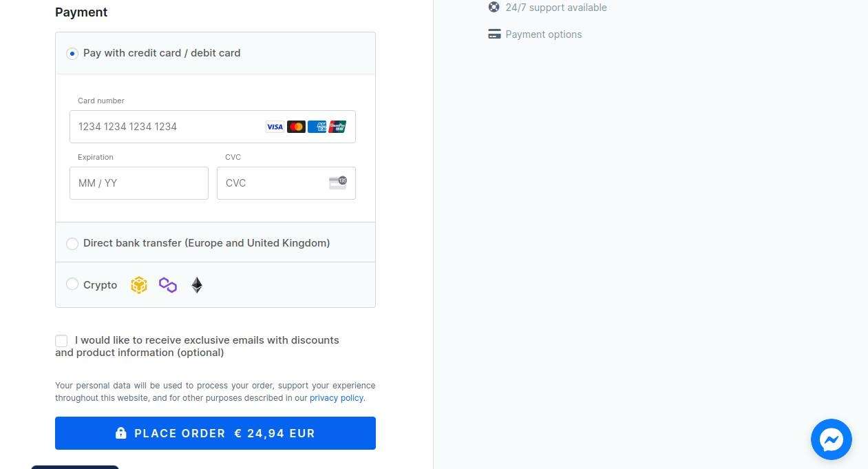Focus the Expiration MM / YY field
The height and width of the screenshot is (469, 868).
click(139, 183)
